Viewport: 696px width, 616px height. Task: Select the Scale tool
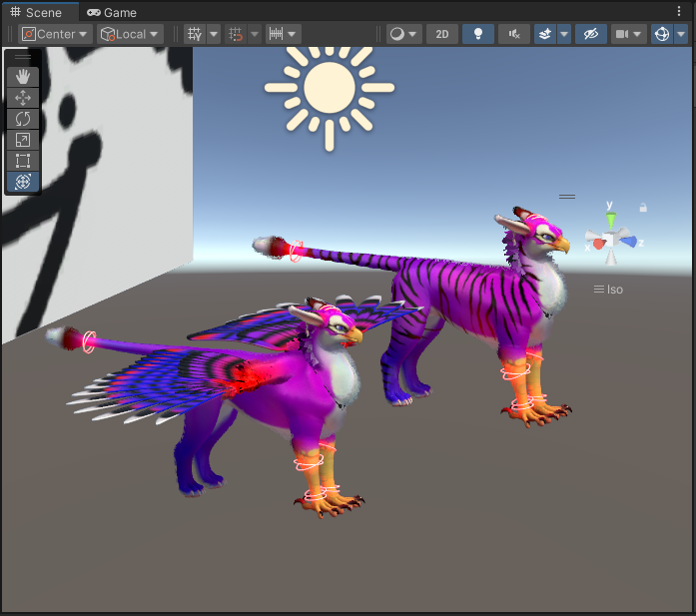point(23,140)
